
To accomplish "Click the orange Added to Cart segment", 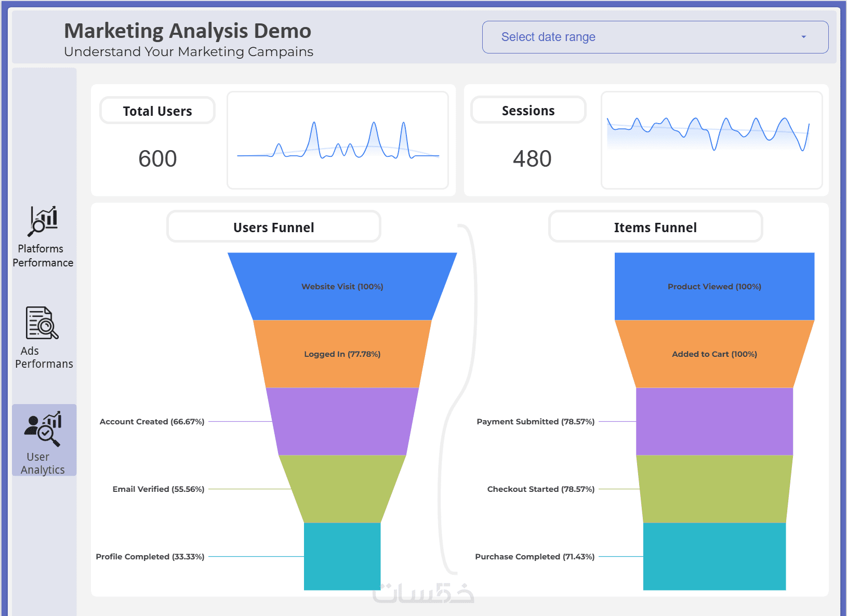I will 714,354.
